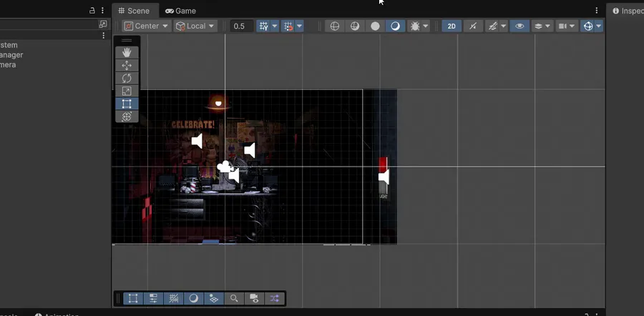
Task: Open the Inspector tab
Action: click(x=628, y=11)
